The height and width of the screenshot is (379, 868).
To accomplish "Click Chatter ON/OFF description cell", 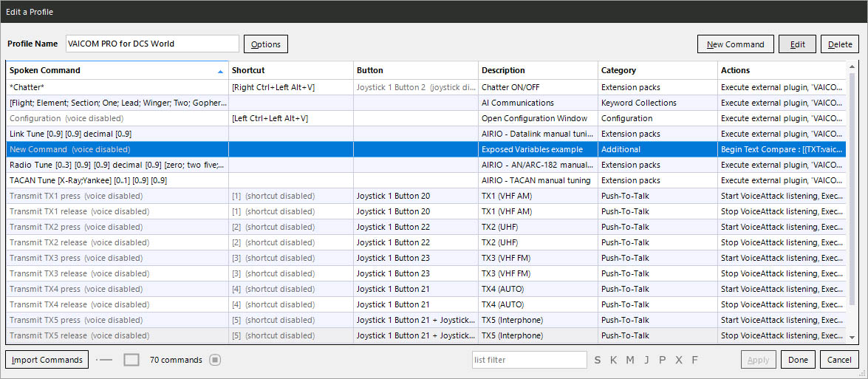I will point(538,87).
